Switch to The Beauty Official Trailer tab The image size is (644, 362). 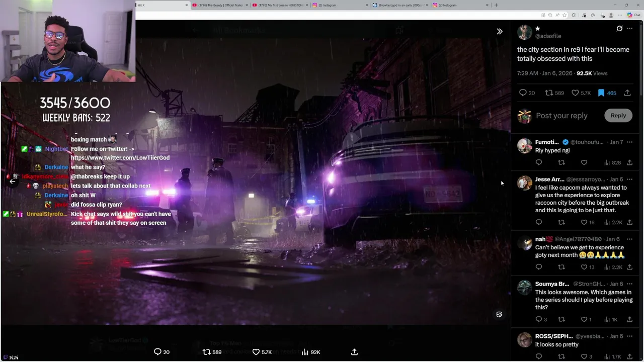tap(220, 5)
